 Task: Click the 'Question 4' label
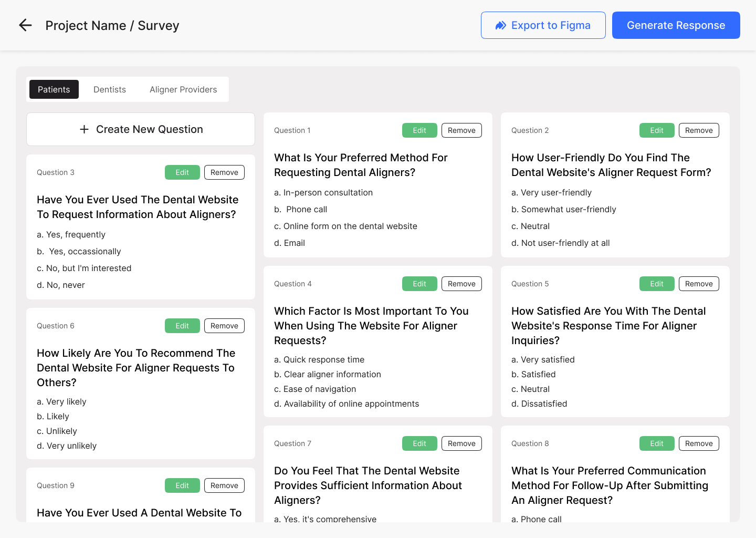tap(293, 284)
